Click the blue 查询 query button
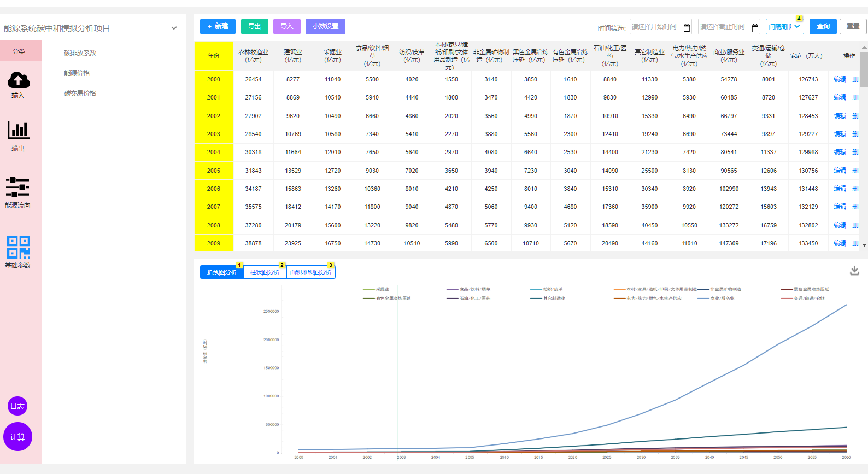Image resolution: width=868 pixels, height=474 pixels. coord(823,26)
